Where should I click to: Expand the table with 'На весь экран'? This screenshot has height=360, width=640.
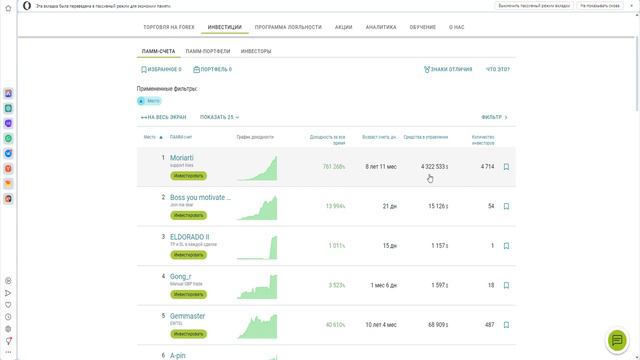(163, 117)
